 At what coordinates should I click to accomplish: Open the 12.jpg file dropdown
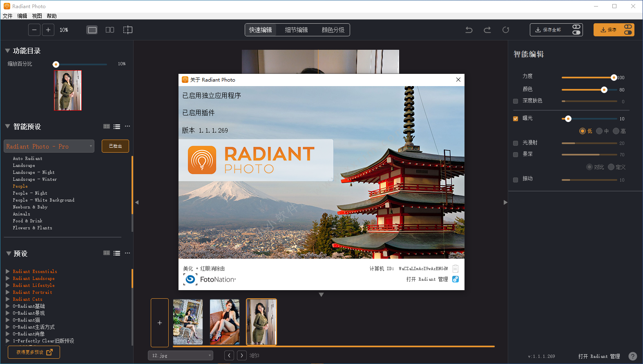pyautogui.click(x=181, y=355)
